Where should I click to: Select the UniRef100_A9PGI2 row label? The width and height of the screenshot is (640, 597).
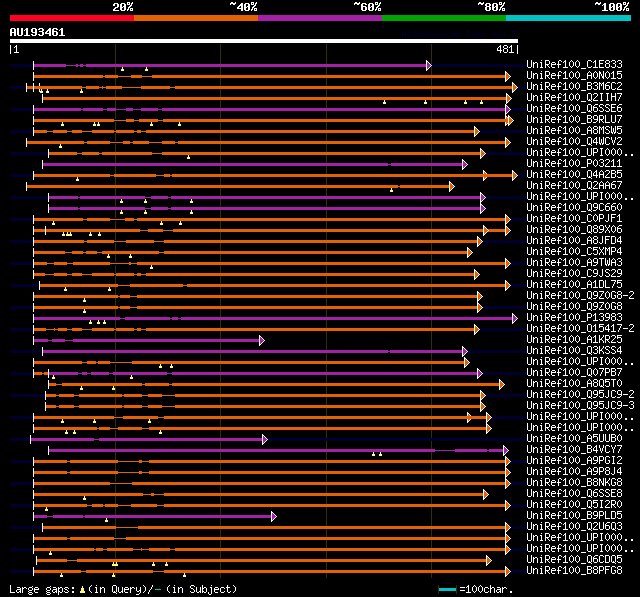(x=574, y=461)
